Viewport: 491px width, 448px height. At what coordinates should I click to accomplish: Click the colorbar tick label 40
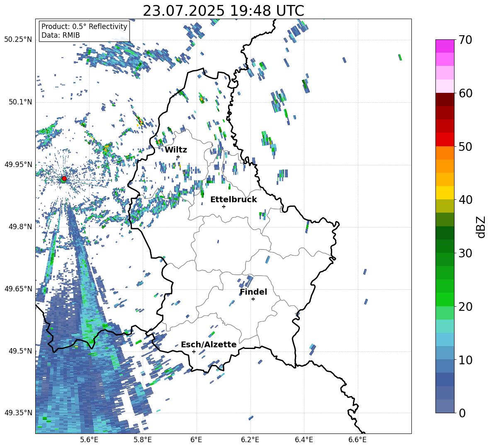465,200
